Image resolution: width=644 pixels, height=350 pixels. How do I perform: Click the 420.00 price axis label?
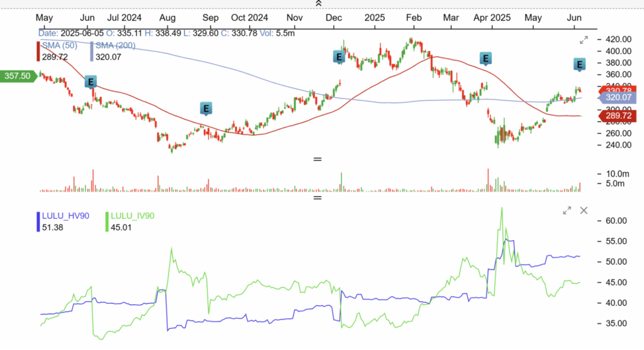619,40
